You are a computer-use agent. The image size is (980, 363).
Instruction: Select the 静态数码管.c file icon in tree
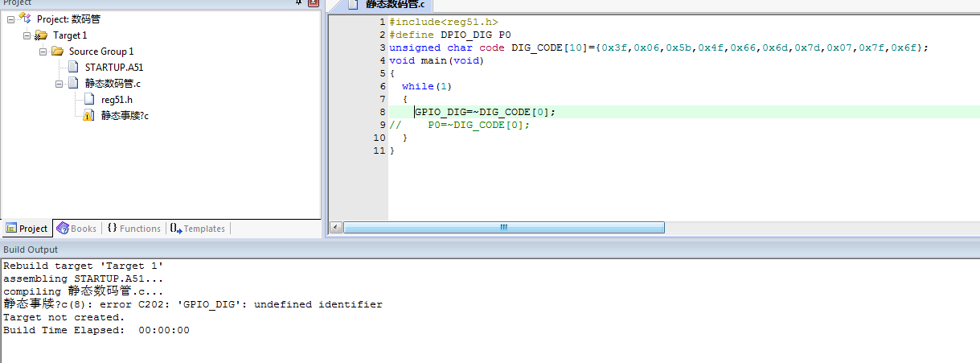[73, 84]
